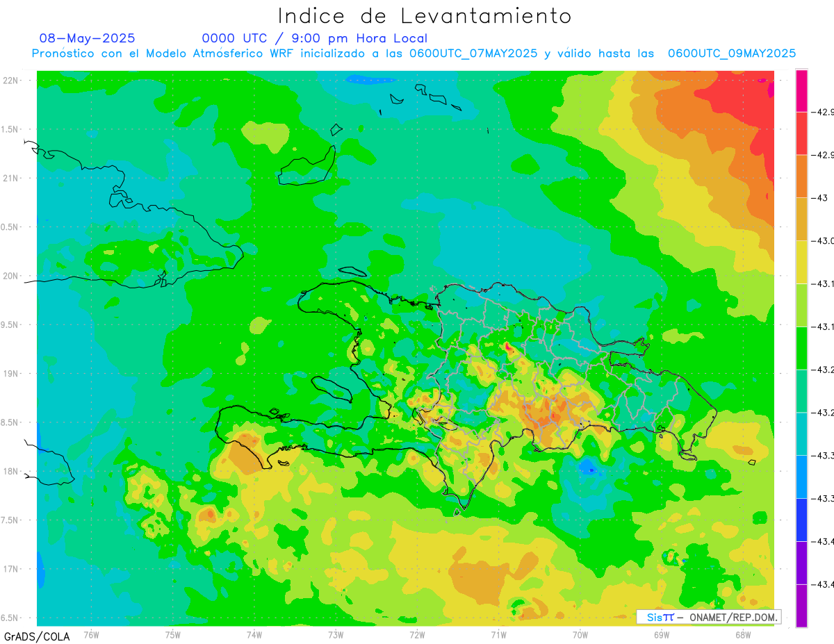The height and width of the screenshot is (644, 834).
Task: Pick the orange swatch in the legend
Action: click(x=801, y=176)
